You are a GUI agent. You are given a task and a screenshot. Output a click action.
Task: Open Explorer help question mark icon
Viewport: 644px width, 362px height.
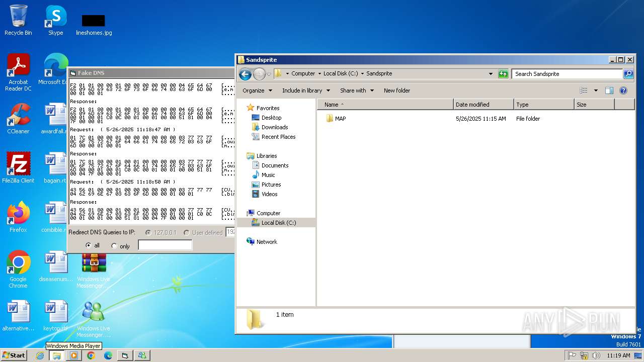coord(623,90)
